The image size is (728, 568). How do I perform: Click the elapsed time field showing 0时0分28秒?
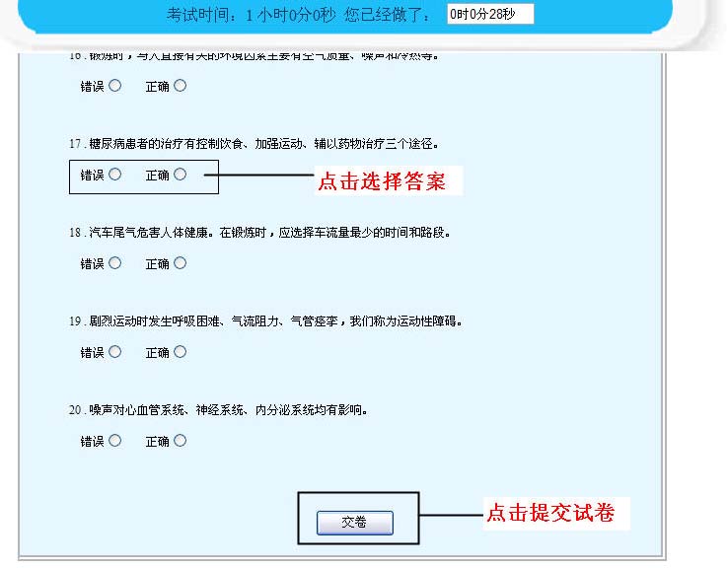489,14
